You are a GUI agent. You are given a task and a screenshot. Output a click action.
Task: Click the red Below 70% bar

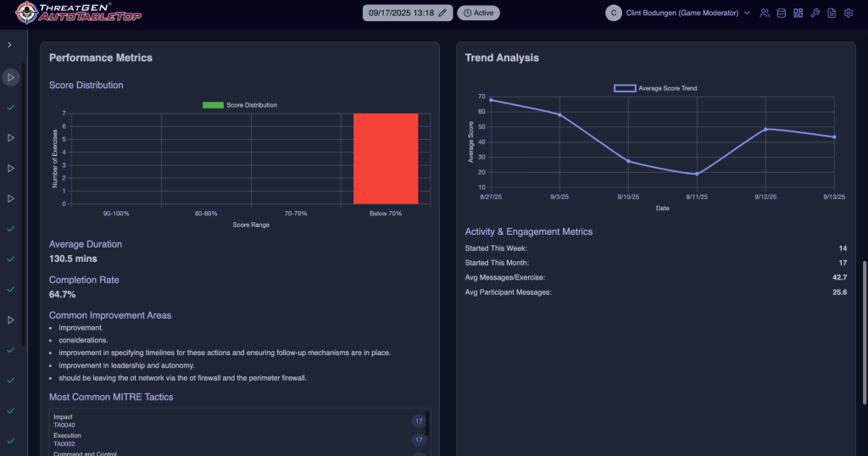[x=386, y=158]
